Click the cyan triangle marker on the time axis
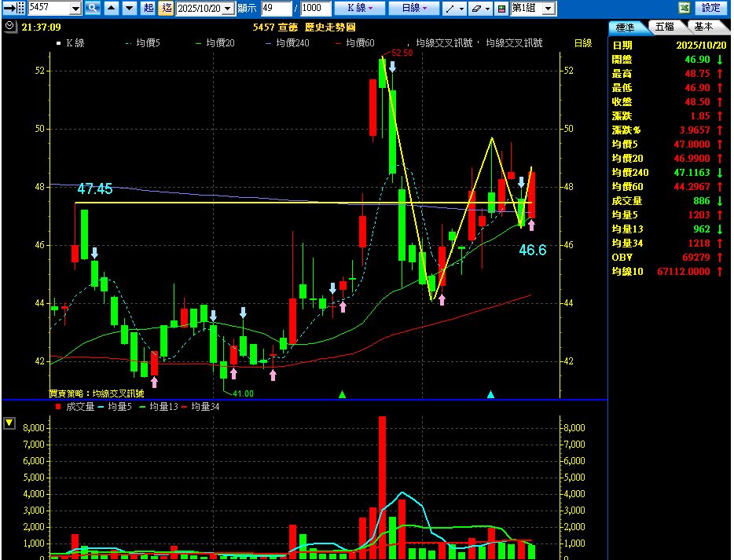 490,394
